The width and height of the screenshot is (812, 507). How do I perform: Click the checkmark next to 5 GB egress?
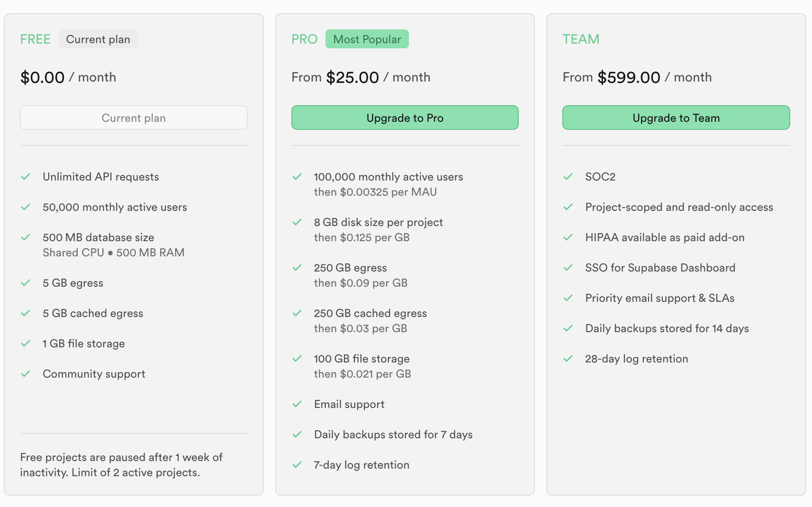pos(26,283)
